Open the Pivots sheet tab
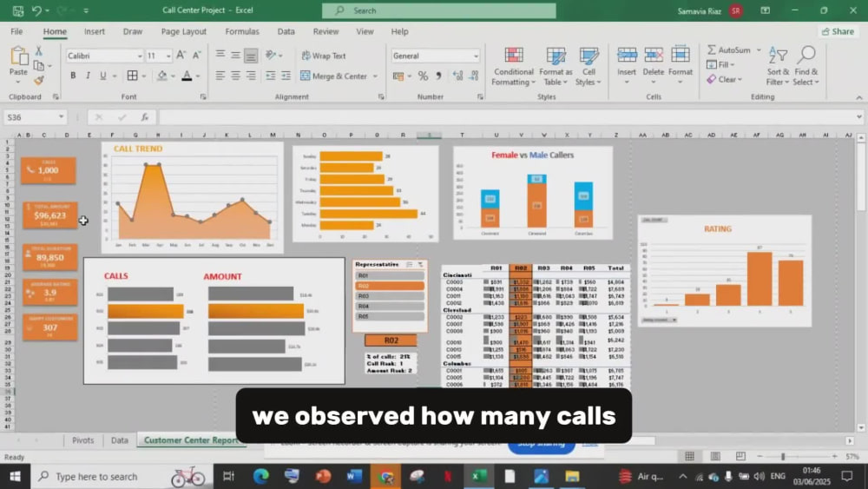Image resolution: width=868 pixels, height=489 pixels. (x=82, y=440)
